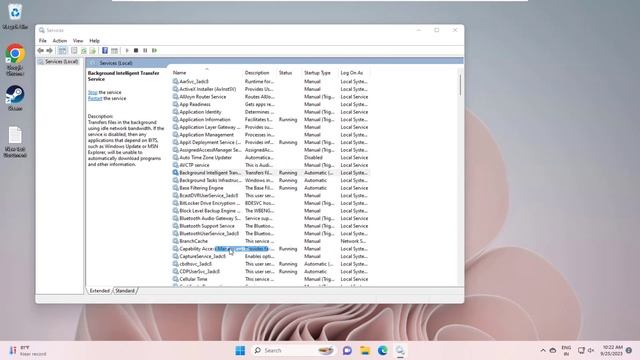The height and width of the screenshot is (360, 640).
Task: Click the toolbar Forward arrow
Action: (x=49, y=51)
